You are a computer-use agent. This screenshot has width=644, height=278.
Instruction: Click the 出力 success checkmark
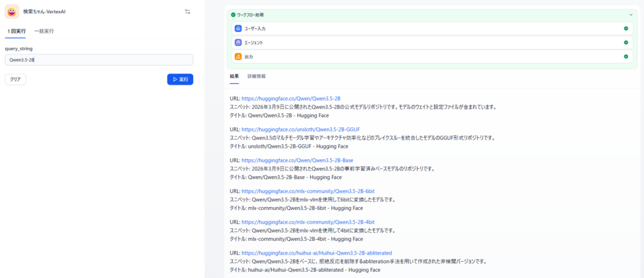[x=626, y=57]
